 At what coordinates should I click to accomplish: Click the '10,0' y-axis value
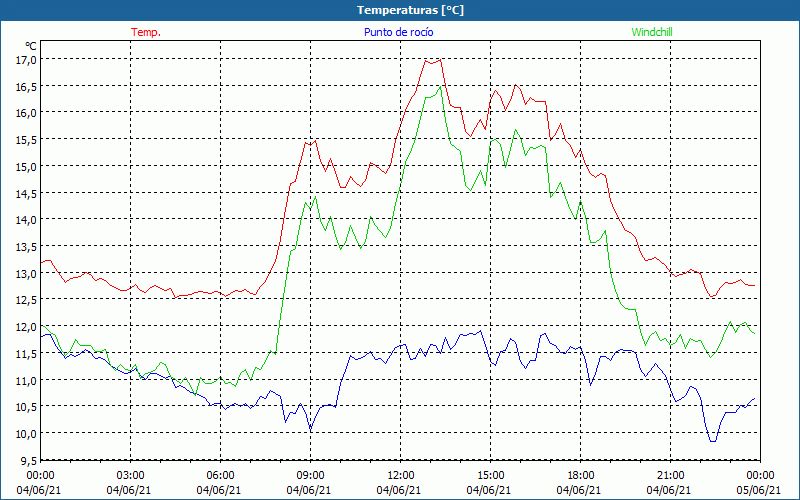(x=27, y=434)
